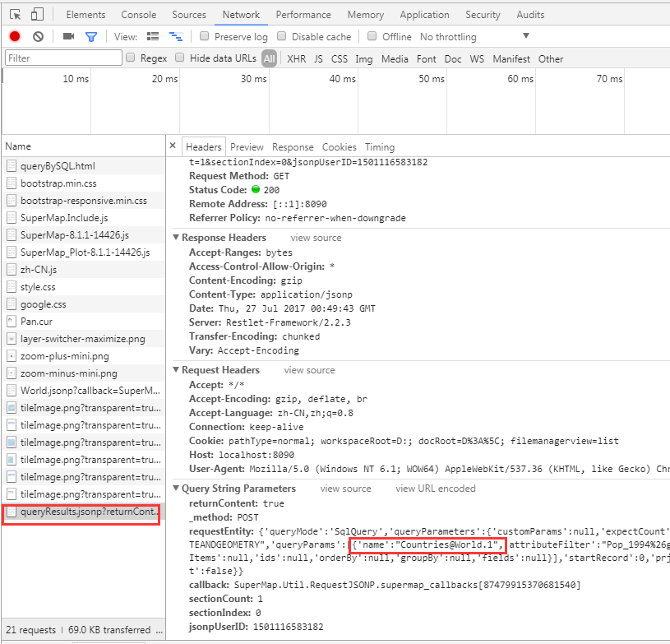The width and height of the screenshot is (670, 644).
Task: Switch to large request rows view icon
Action: (x=153, y=36)
